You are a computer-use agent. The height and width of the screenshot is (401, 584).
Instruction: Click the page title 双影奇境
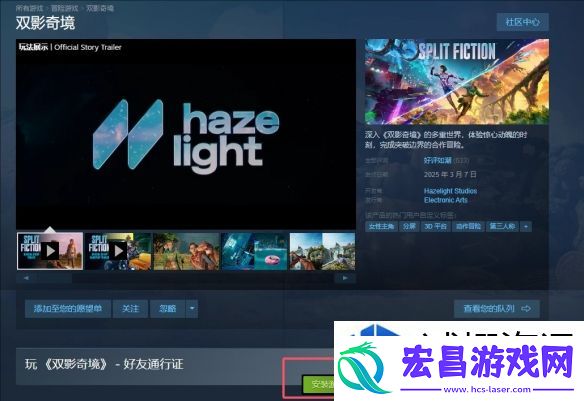click(45, 23)
